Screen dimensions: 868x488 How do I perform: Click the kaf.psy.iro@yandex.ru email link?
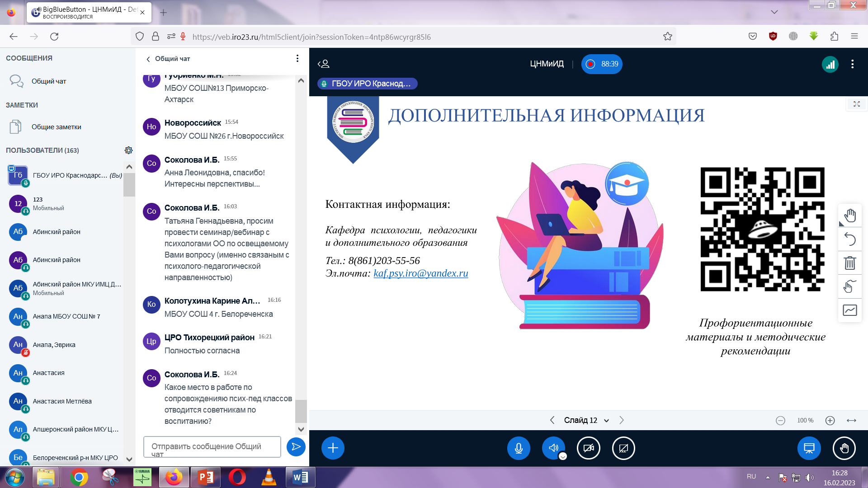420,273
